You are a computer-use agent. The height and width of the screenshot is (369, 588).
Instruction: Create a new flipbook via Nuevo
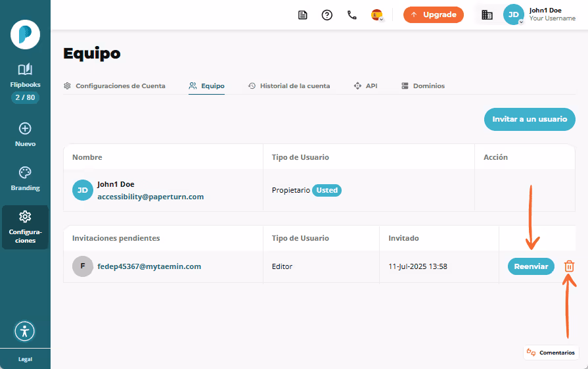[25, 135]
